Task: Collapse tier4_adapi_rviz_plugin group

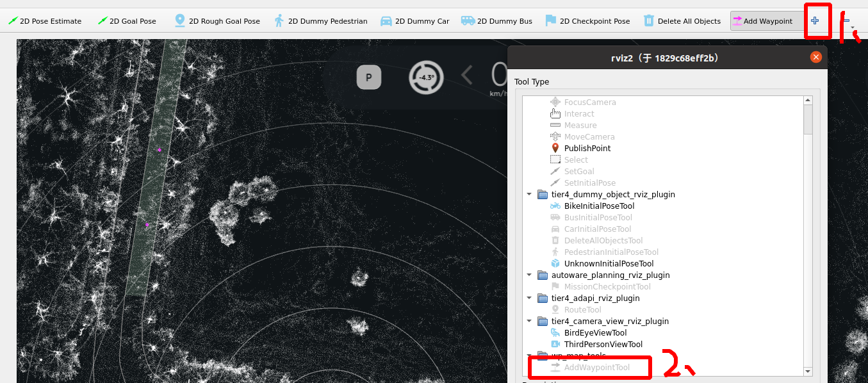Action: (529, 298)
